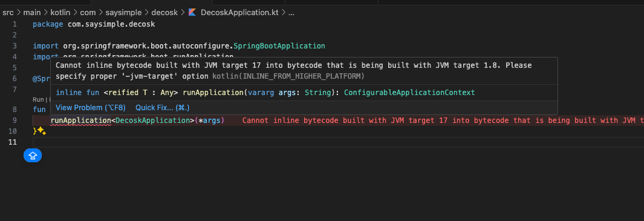Click the yellow sparkle AI icon on line 10
The width and height of the screenshot is (644, 221).
(x=42, y=131)
